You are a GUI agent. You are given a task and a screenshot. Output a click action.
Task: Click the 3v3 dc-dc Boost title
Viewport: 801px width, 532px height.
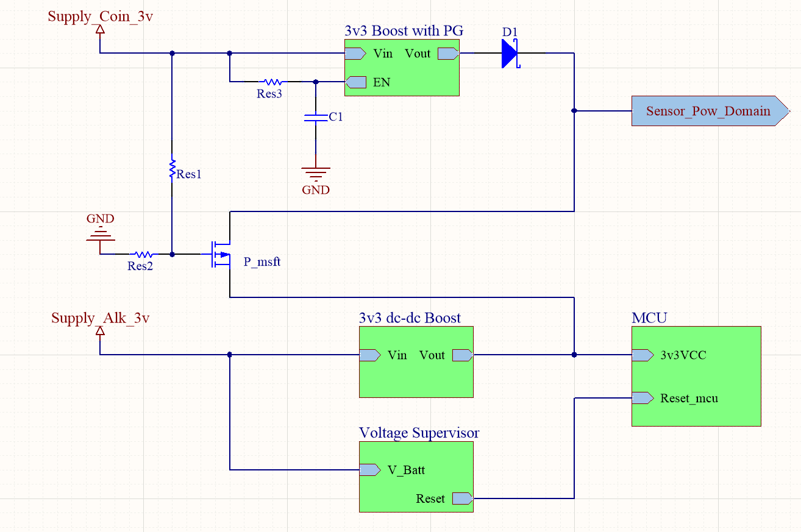pos(410,317)
